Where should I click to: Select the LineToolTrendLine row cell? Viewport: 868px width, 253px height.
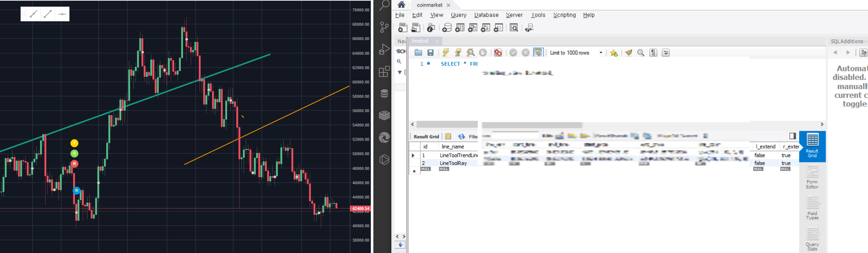[458, 155]
